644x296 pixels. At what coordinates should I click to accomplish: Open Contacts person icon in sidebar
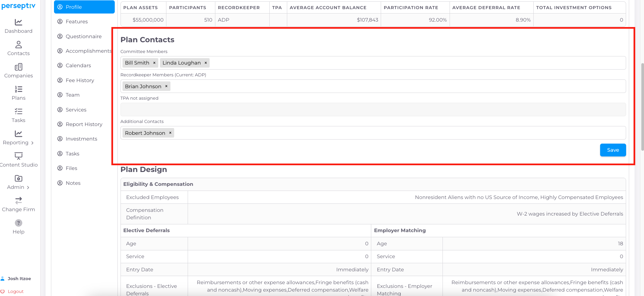(x=19, y=45)
